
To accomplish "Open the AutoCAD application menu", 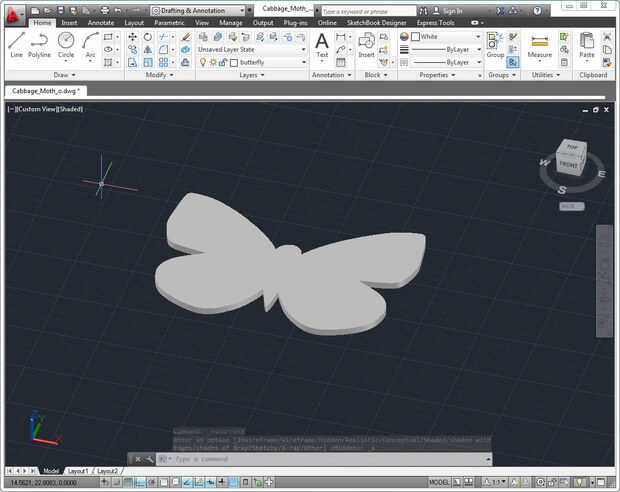I will 14,15.
